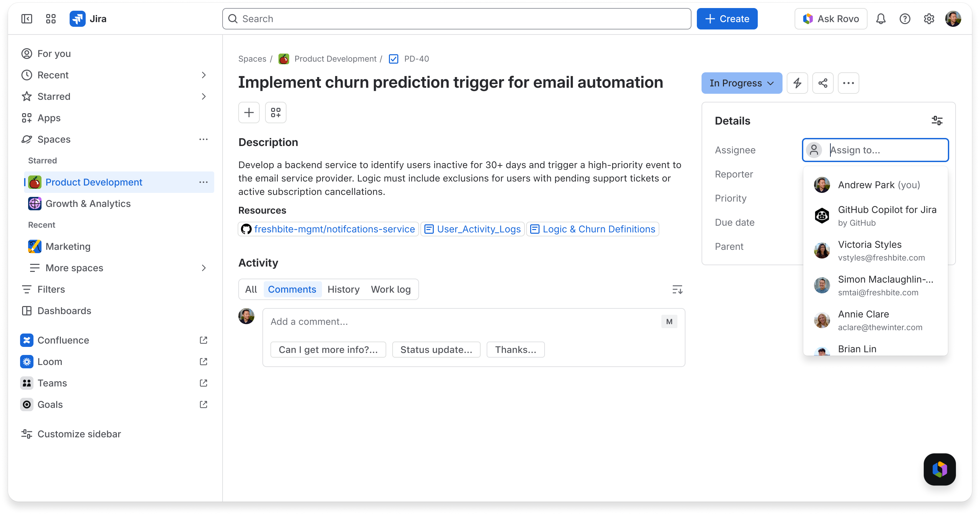The image size is (980, 515).
Task: Click Ask Rovo button
Action: 830,19
